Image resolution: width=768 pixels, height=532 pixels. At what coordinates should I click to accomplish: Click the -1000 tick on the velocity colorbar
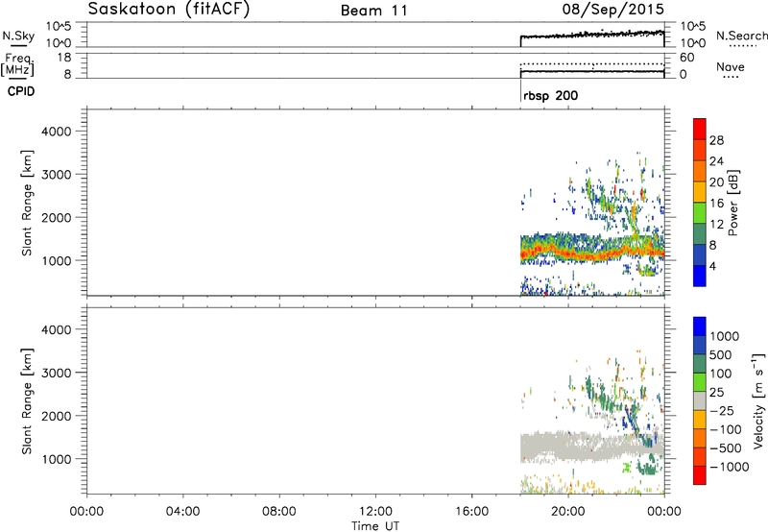pos(730,467)
